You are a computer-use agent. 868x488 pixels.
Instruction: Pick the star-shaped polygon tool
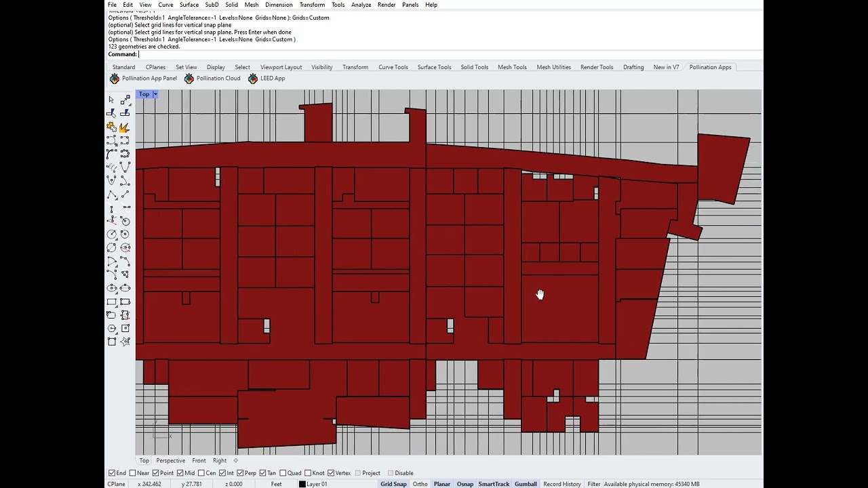pos(125,342)
